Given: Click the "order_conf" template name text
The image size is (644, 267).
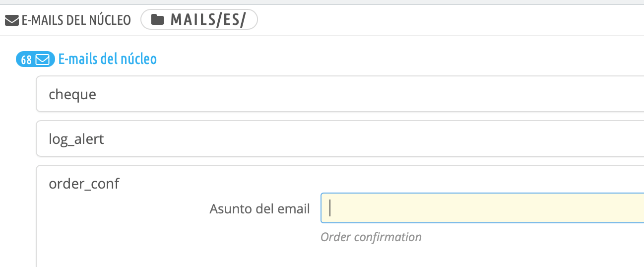Looking at the screenshot, I should [84, 184].
